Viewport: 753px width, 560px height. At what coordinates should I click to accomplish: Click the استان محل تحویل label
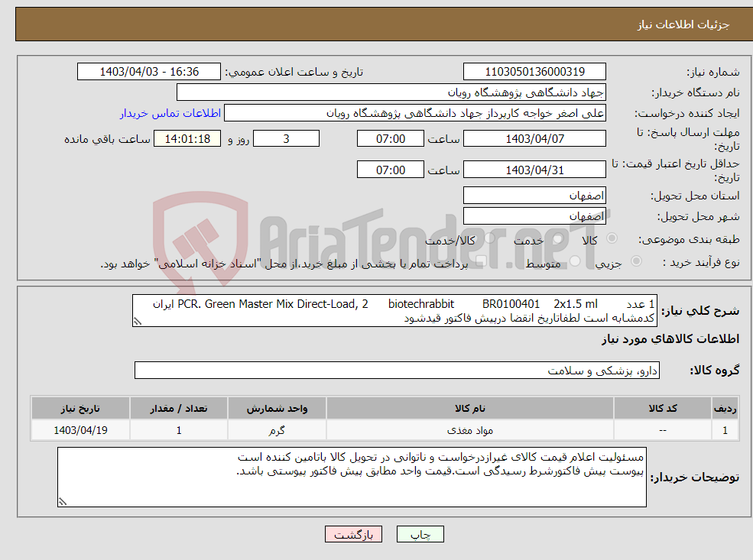pyautogui.click(x=696, y=196)
